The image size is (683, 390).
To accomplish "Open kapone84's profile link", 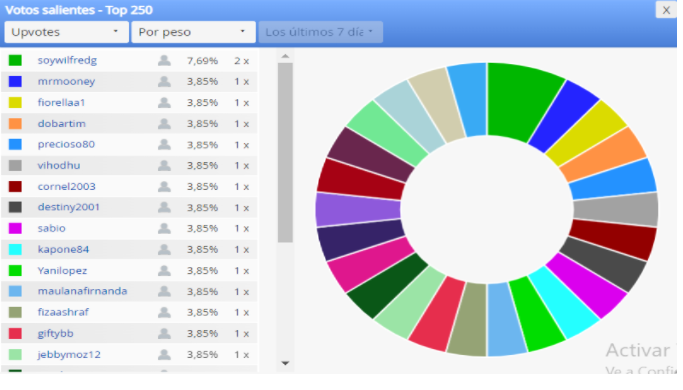I will coord(63,249).
